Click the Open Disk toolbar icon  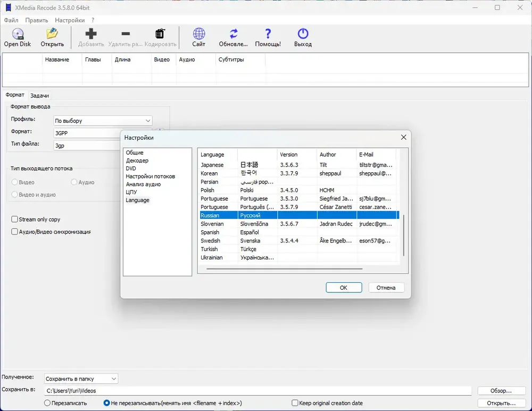click(18, 34)
